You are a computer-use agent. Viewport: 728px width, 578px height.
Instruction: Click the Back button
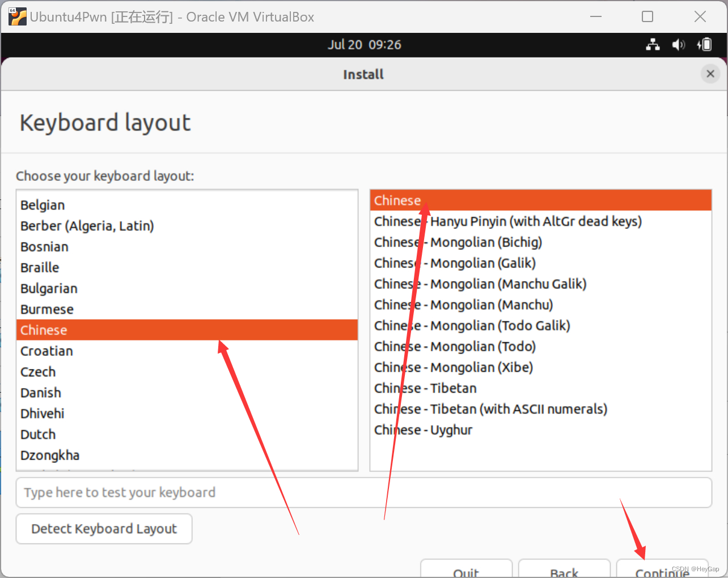tap(564, 572)
